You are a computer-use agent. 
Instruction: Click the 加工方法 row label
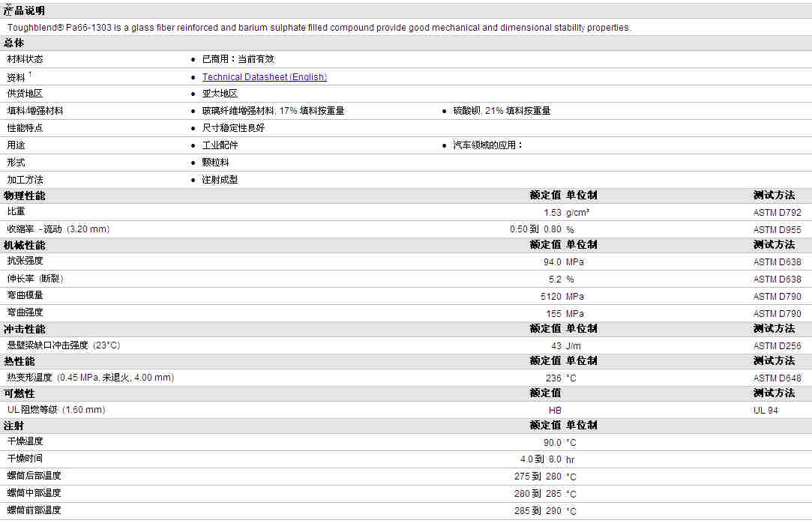coord(25,180)
